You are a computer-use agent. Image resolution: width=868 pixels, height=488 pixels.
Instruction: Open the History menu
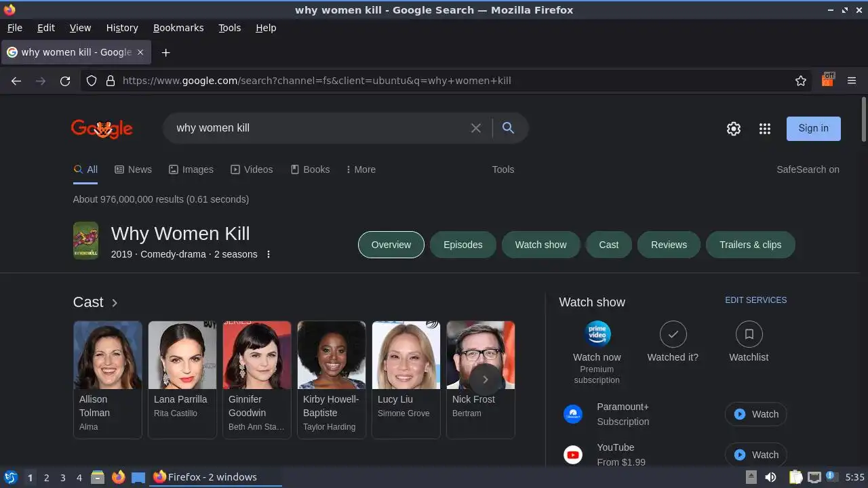click(x=122, y=28)
